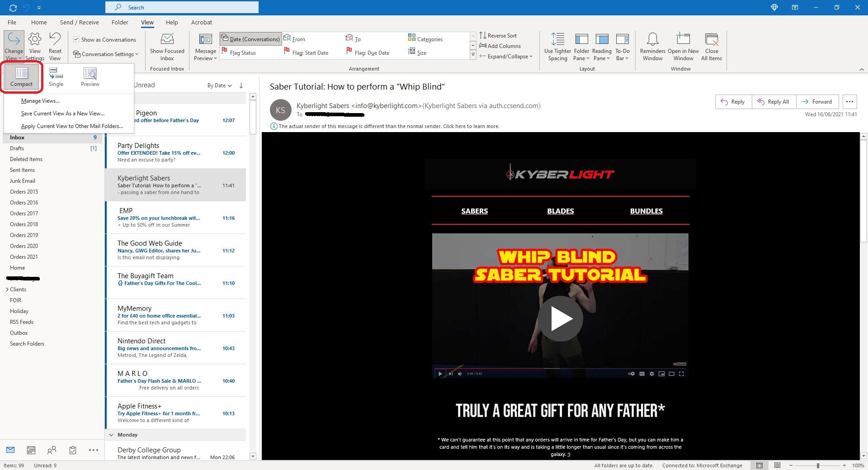Click Save Current View As a New View

(62, 114)
